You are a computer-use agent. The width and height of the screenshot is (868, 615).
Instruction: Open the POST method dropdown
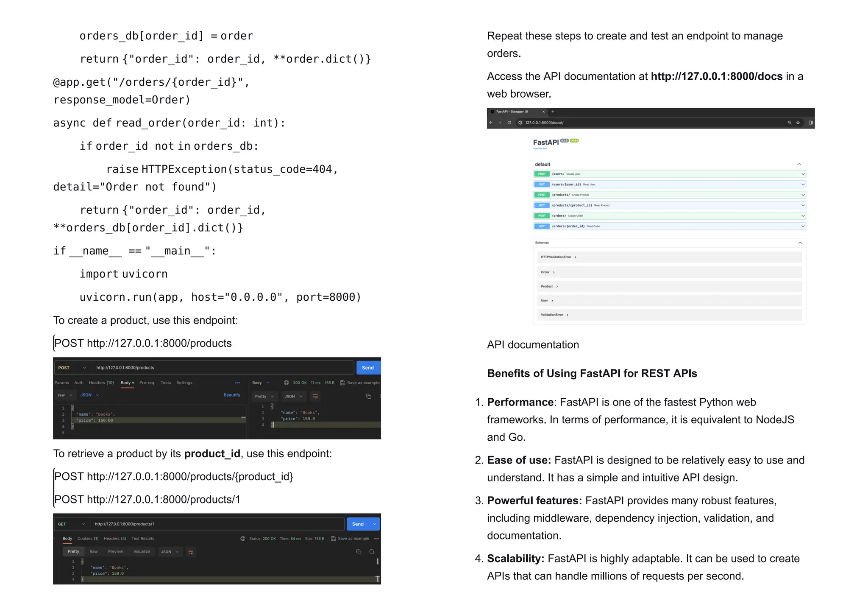tap(72, 368)
